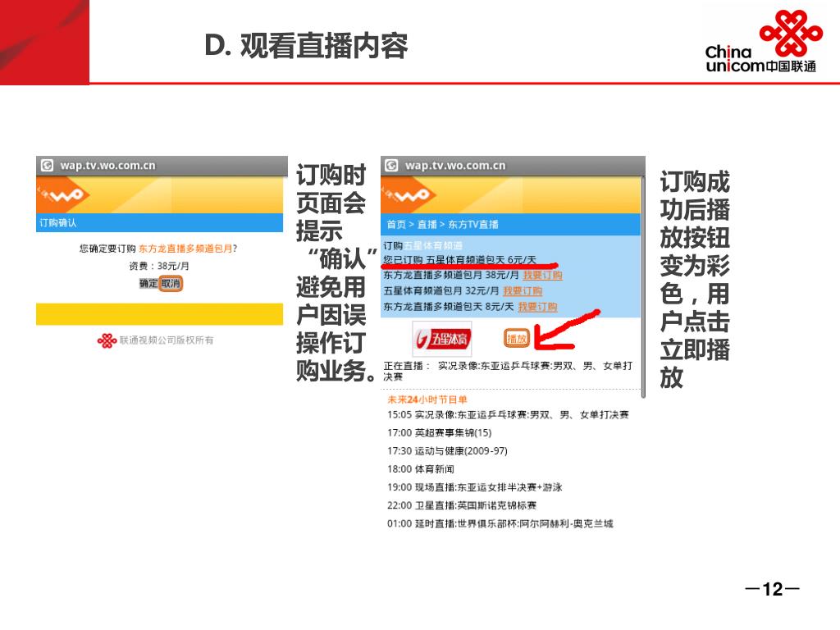Click 我要订购 for 东方龙直播多频道包天 8元/天
The width and height of the screenshot is (840, 630).
pos(537,307)
